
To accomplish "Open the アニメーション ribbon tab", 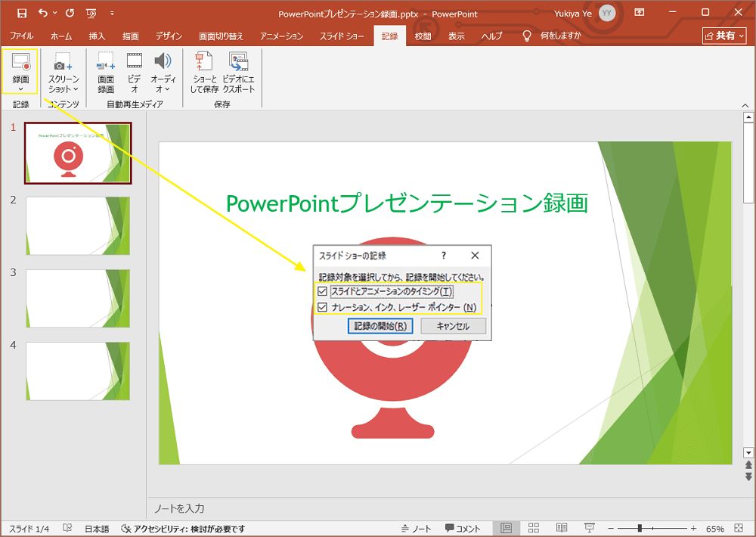I will tap(281, 36).
